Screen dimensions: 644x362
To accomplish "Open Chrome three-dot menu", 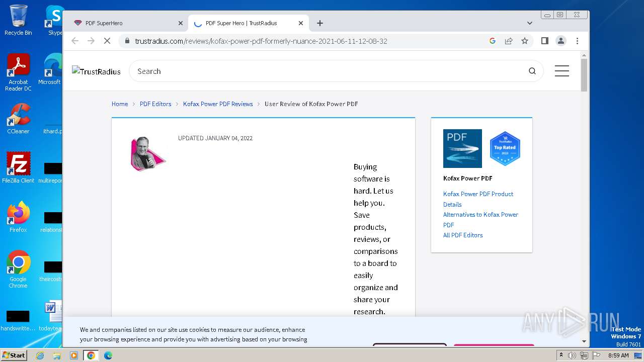I will click(x=577, y=41).
